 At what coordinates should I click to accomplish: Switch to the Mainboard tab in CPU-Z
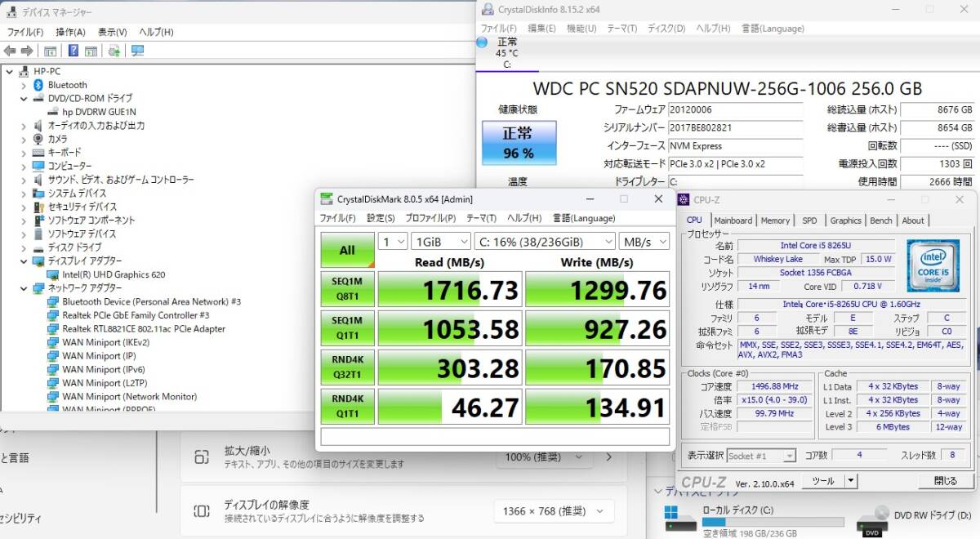pyautogui.click(x=733, y=220)
